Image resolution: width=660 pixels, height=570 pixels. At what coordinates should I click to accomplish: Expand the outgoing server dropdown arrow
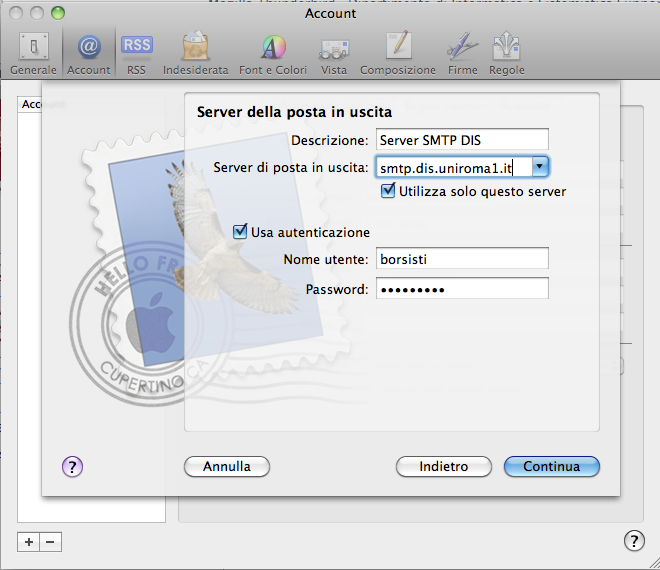click(x=540, y=167)
